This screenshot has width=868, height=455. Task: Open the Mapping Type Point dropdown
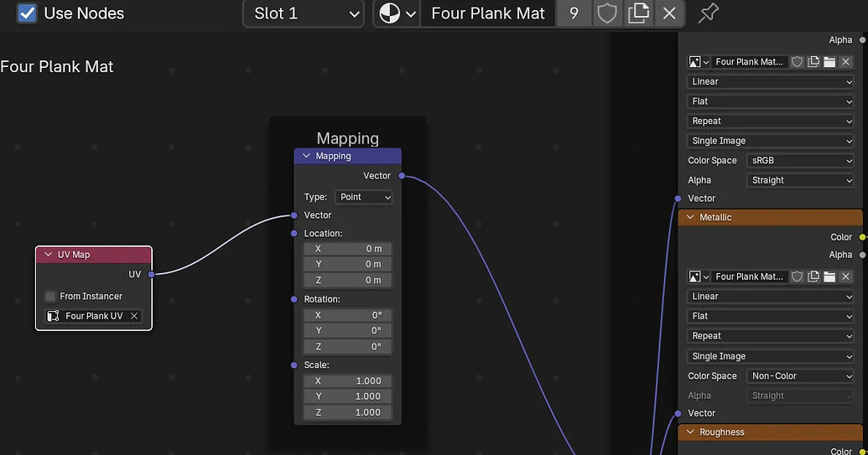coord(364,198)
